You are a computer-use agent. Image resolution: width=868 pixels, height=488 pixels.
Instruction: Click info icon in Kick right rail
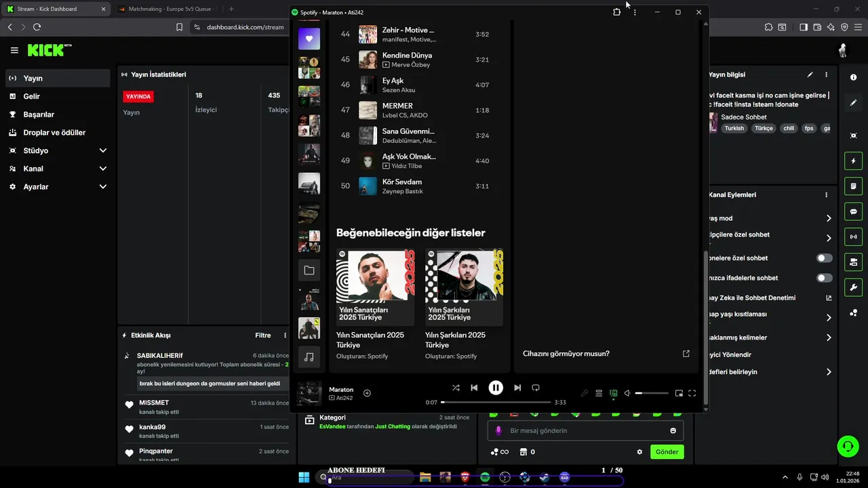[854, 77]
